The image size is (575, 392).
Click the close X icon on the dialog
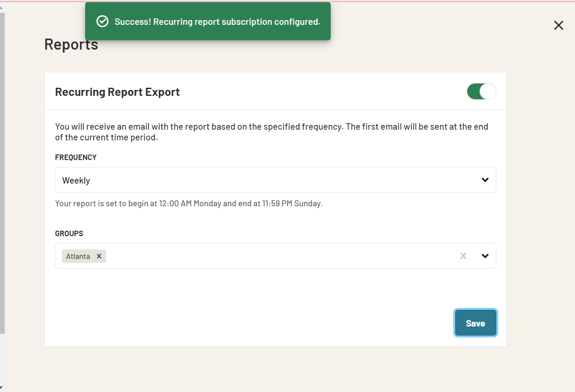[558, 25]
